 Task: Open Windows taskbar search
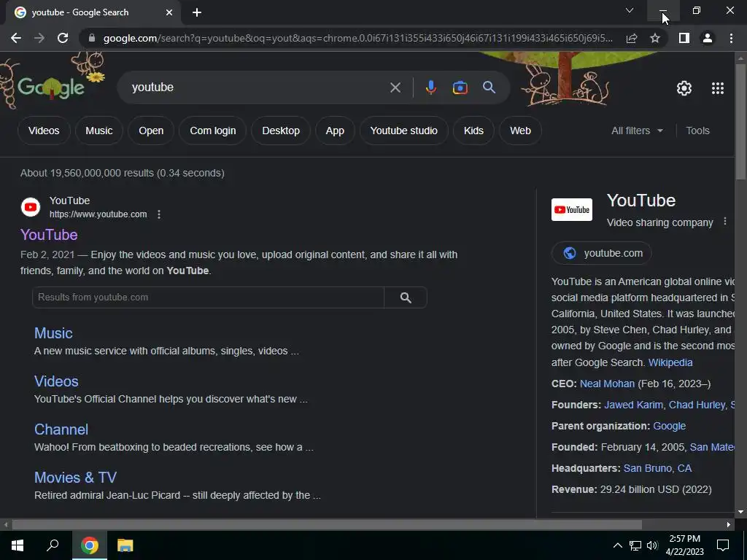(53, 545)
